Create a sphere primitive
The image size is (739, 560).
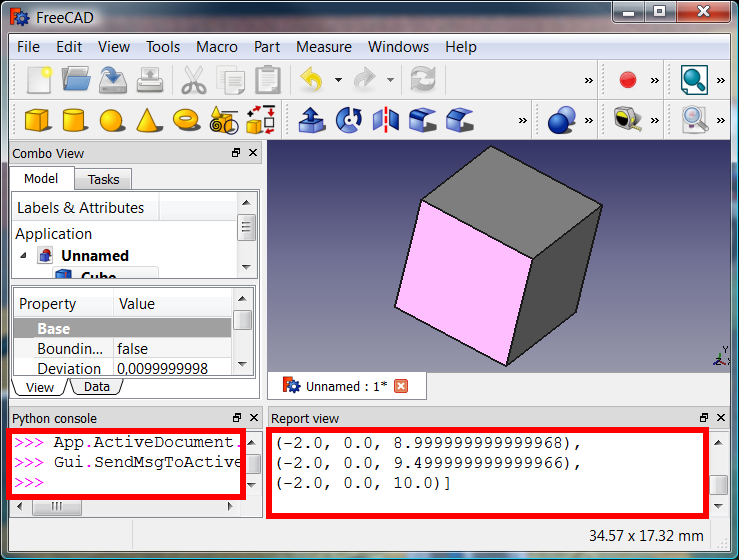[112, 121]
